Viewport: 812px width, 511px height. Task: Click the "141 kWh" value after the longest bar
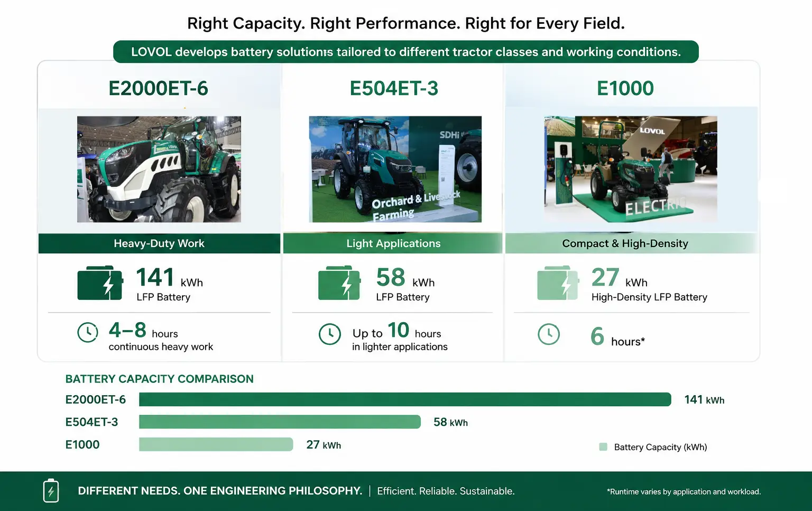tap(704, 400)
